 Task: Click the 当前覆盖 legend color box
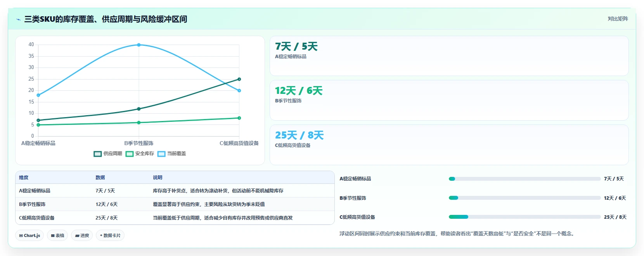pos(161,154)
